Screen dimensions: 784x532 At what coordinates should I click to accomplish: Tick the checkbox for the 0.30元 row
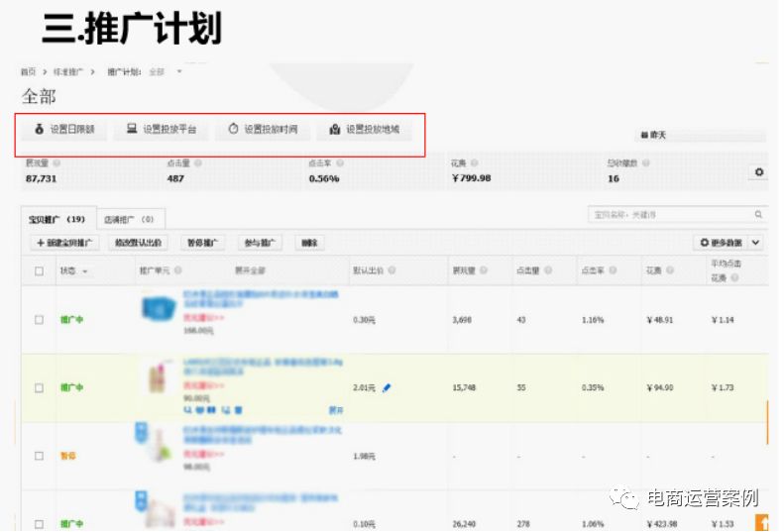click(39, 320)
